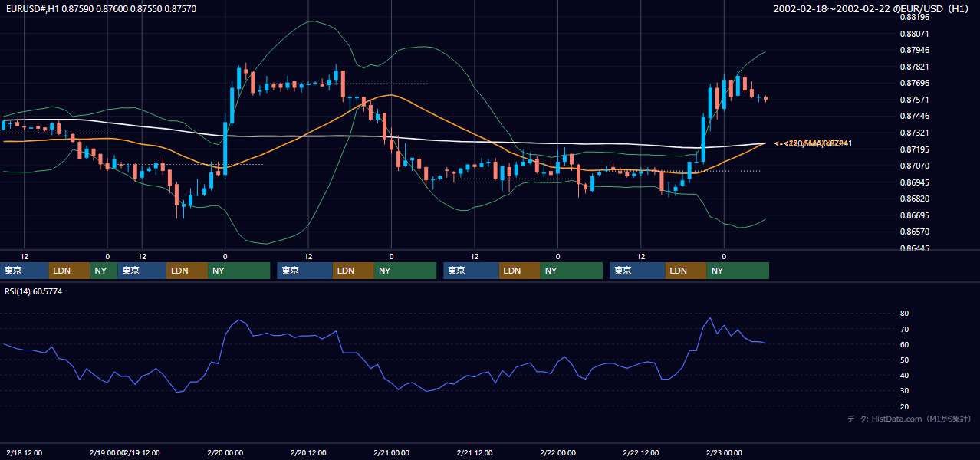
Task: Select RSI scale value 60
Action: [x=904, y=344]
